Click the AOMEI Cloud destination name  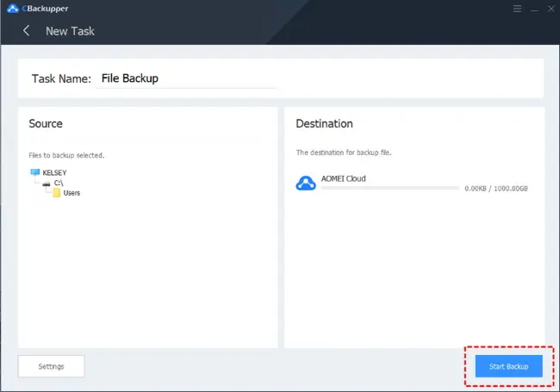coord(343,178)
